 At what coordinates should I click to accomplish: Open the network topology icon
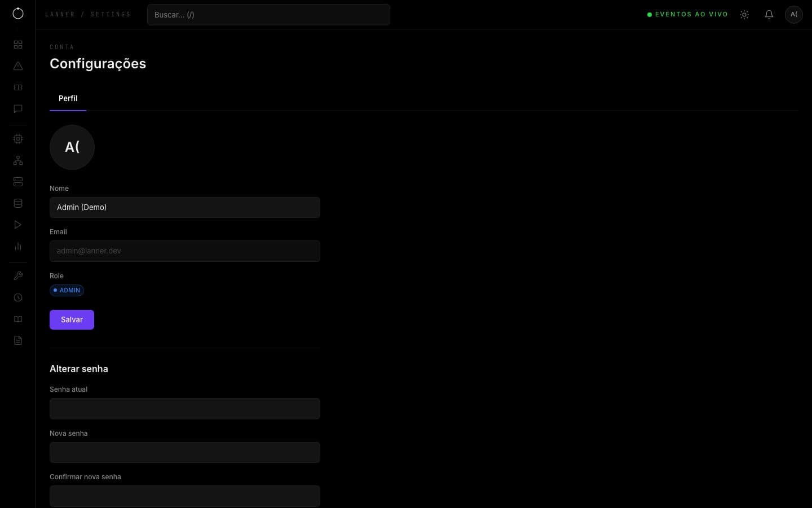click(x=18, y=160)
